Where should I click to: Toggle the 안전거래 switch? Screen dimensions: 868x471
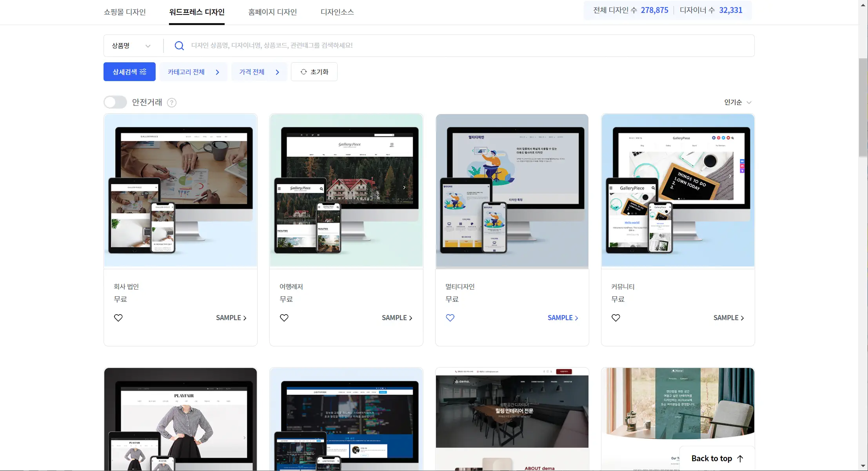(x=115, y=102)
